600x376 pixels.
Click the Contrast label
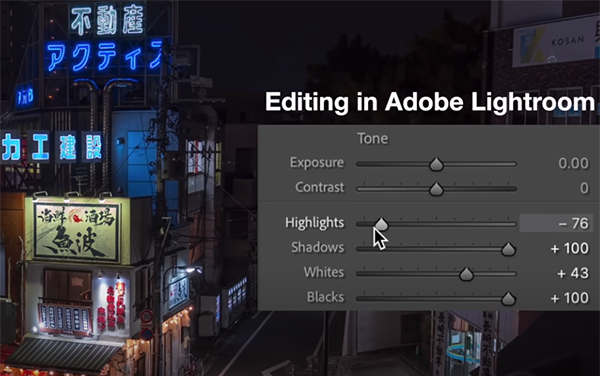tap(320, 187)
